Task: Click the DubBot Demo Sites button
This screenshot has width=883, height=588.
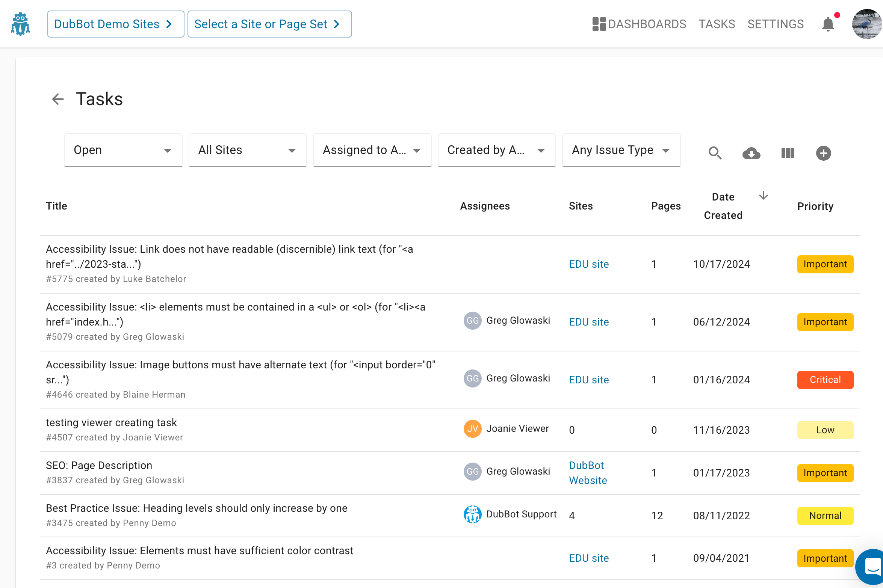Action: pos(115,24)
